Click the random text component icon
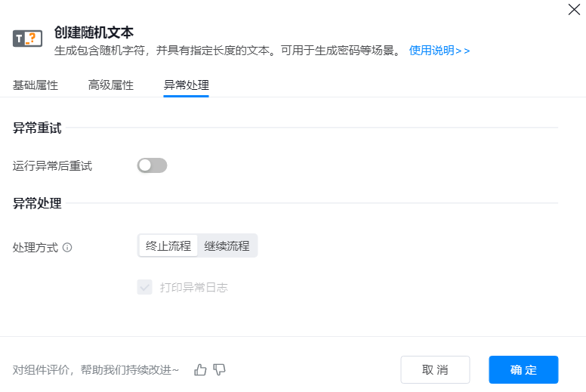 [x=28, y=39]
